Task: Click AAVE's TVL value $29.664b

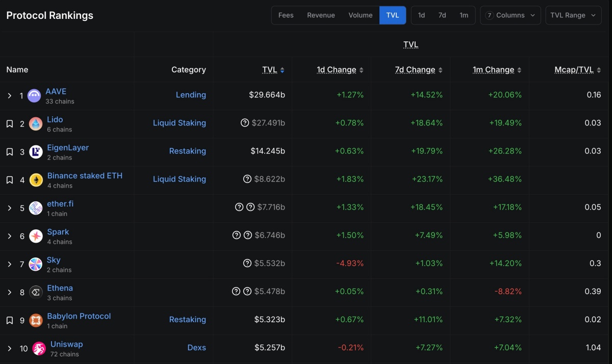Action: click(267, 95)
